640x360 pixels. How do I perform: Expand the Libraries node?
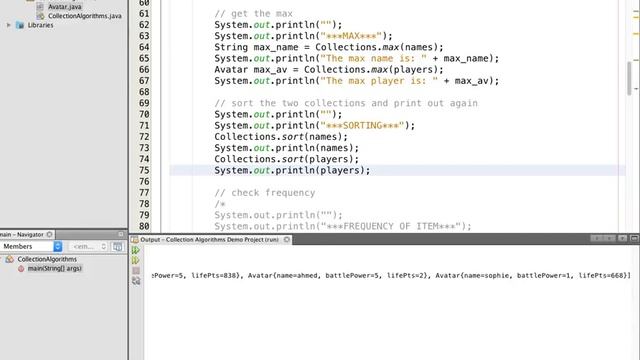[x=9, y=25]
